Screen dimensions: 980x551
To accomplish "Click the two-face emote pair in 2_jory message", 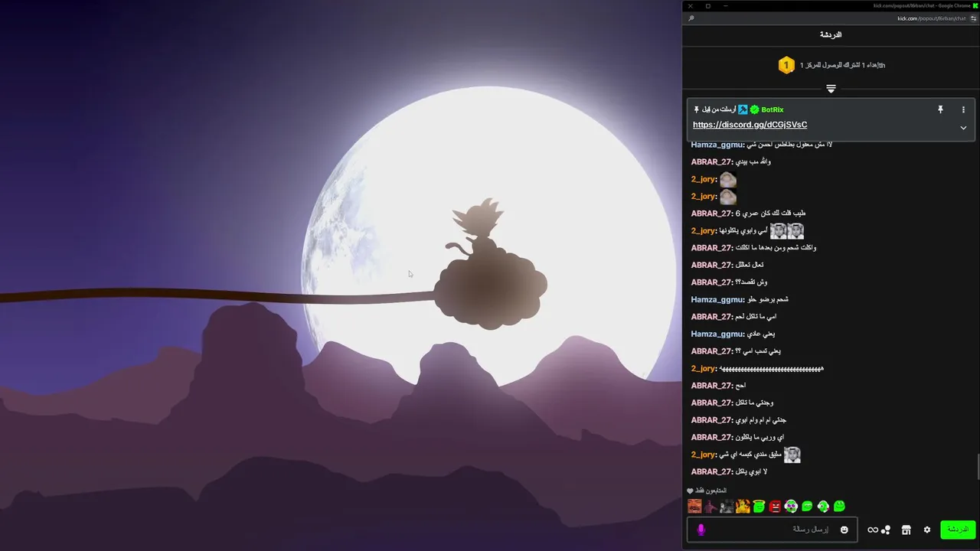I will point(787,230).
